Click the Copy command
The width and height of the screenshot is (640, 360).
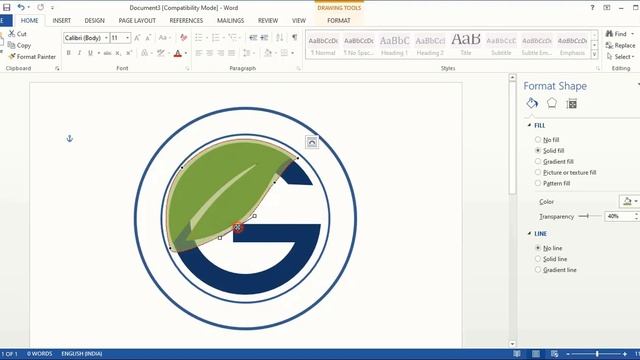click(19, 45)
